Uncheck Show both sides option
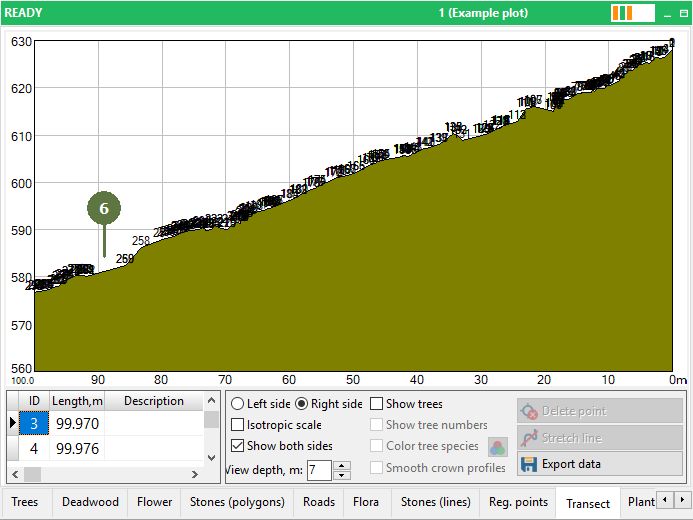 pyautogui.click(x=237, y=446)
